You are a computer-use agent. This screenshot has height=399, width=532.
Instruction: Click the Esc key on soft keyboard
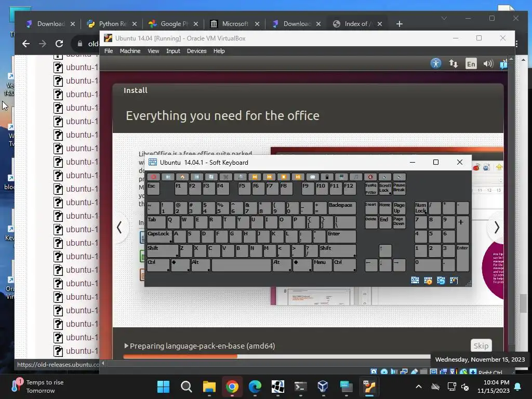[153, 189]
